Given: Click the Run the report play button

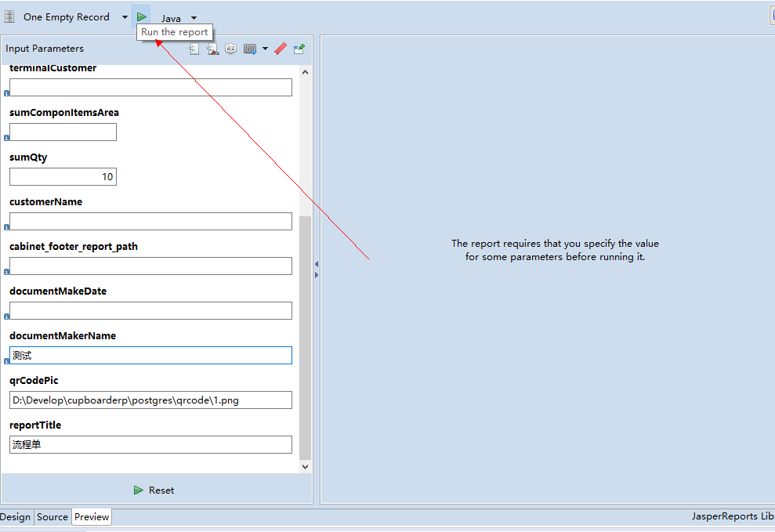Looking at the screenshot, I should point(141,16).
